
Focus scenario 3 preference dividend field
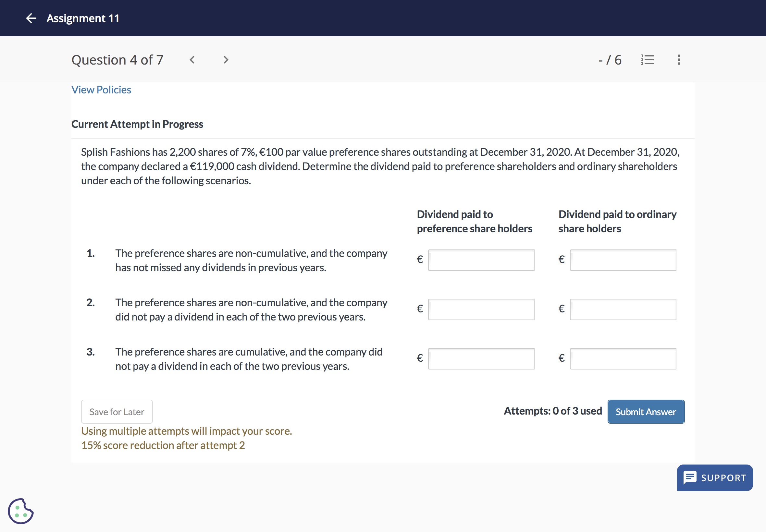click(x=481, y=359)
